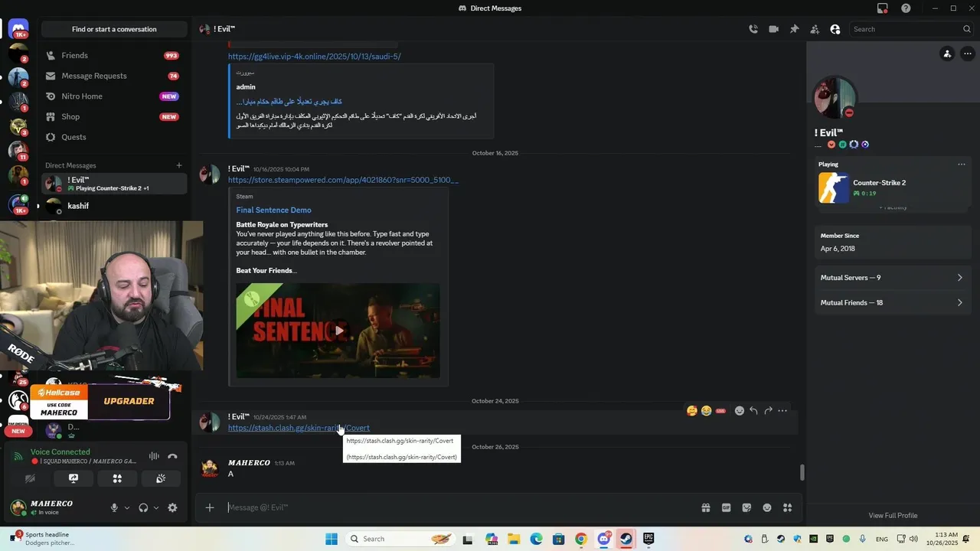Turn on camera in voice panel

(x=30, y=478)
